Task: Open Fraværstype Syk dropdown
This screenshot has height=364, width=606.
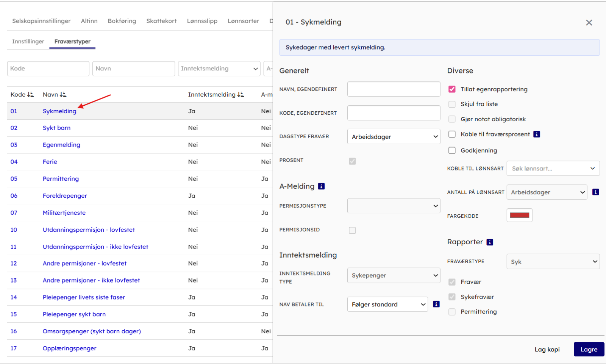Action: [553, 262]
